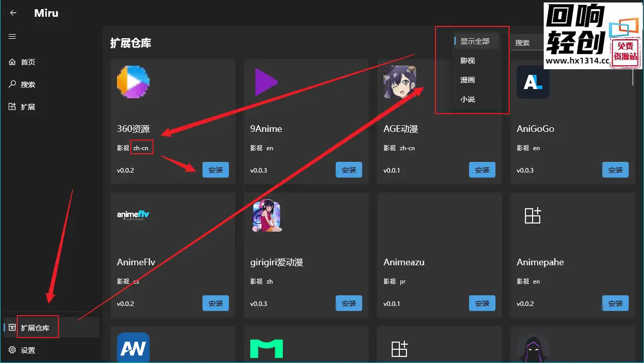Screen dimensions: 644x363
Task: Click the AniGoGo logo icon
Action: click(533, 82)
